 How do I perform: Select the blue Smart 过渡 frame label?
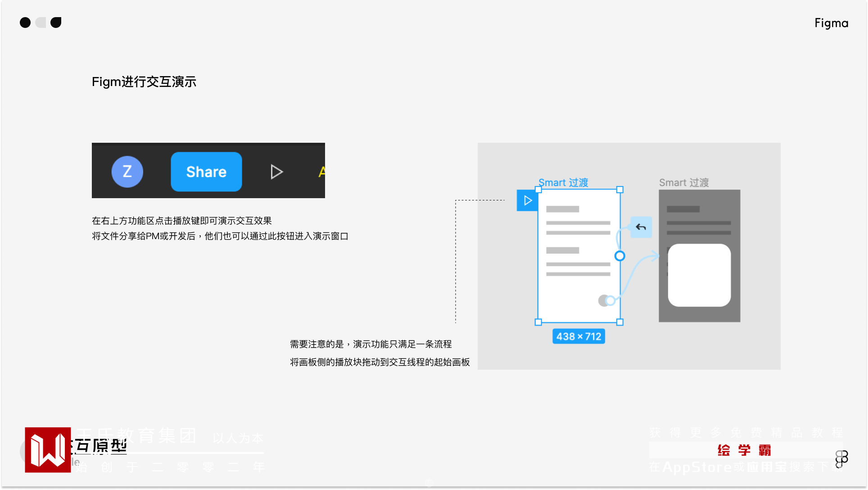pos(563,182)
